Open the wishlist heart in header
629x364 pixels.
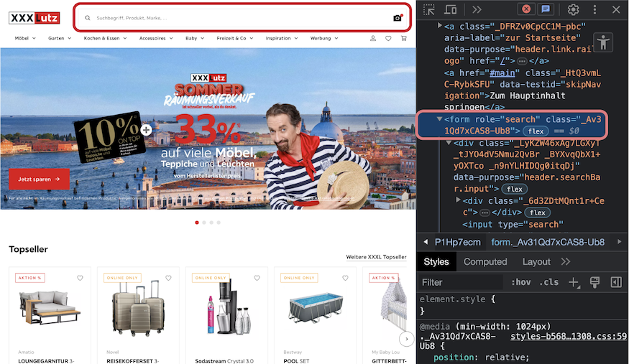(x=388, y=39)
